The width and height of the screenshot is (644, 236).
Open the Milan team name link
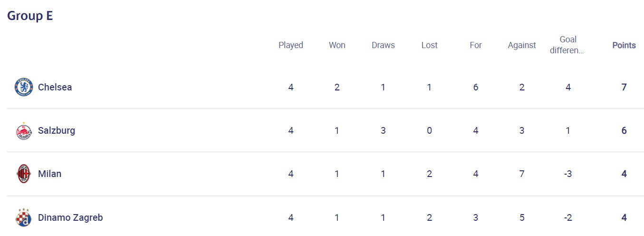(49, 174)
